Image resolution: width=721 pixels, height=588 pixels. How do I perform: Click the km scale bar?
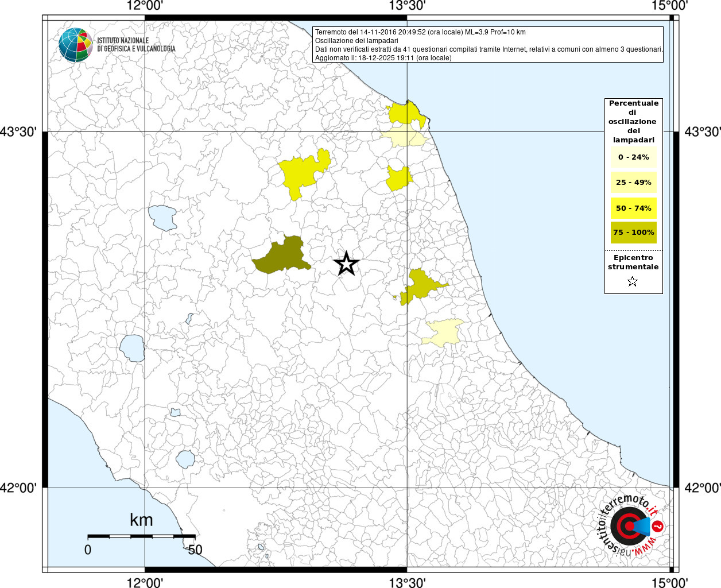coord(141,536)
